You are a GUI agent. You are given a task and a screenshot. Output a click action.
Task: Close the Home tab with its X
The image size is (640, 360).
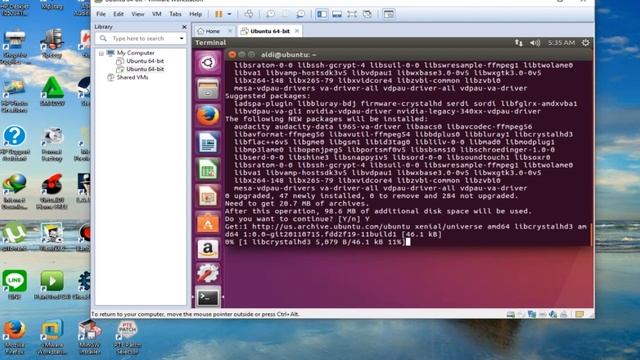(x=230, y=31)
